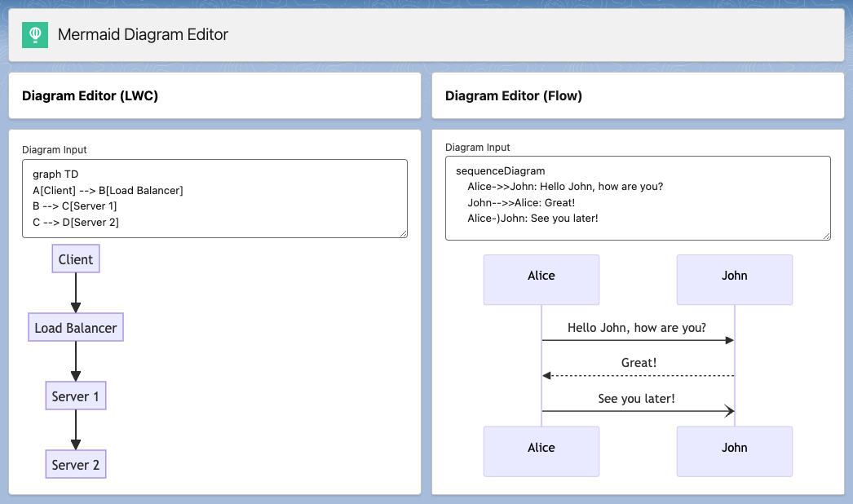Click the 'Mermaid Diagram Editor' title text

(142, 35)
